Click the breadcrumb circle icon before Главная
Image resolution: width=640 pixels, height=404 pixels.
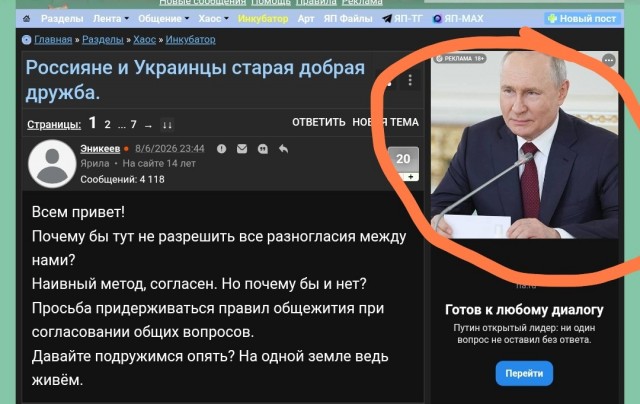pyautogui.click(x=27, y=40)
